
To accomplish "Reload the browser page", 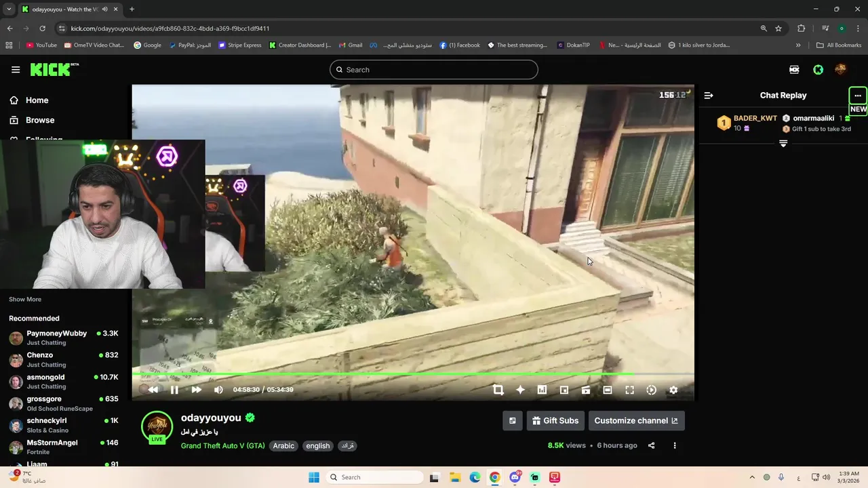I will 42,28.
